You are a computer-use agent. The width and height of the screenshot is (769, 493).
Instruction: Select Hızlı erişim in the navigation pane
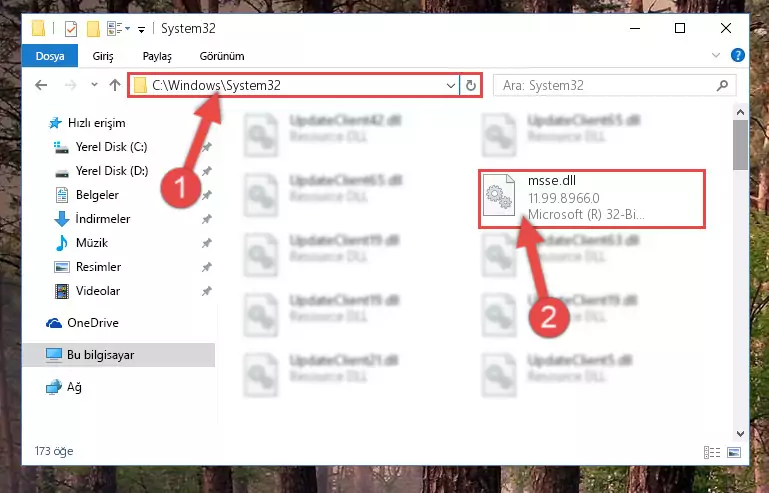tap(96, 123)
